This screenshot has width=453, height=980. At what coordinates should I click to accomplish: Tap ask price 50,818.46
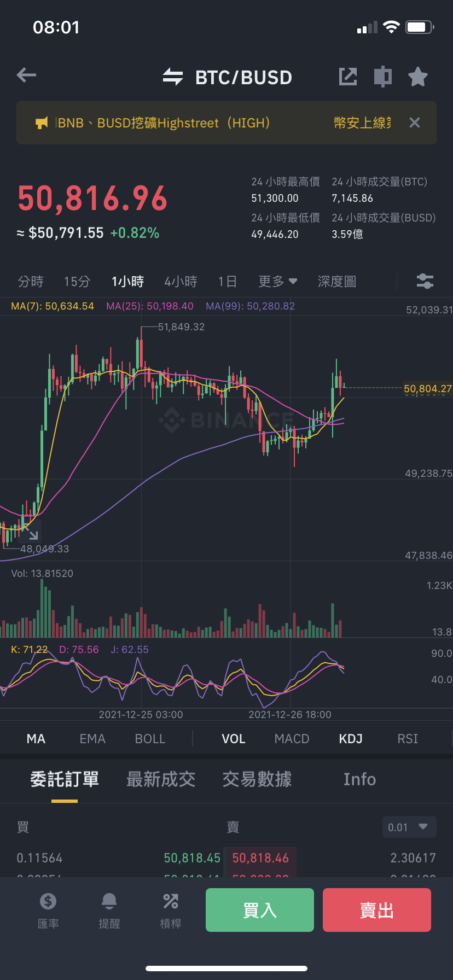[x=260, y=858]
